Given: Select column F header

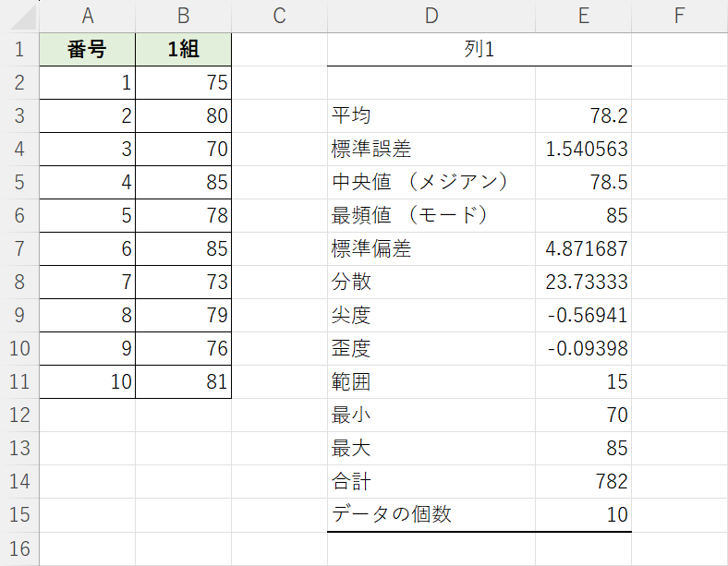Looking at the screenshot, I should 679,17.
